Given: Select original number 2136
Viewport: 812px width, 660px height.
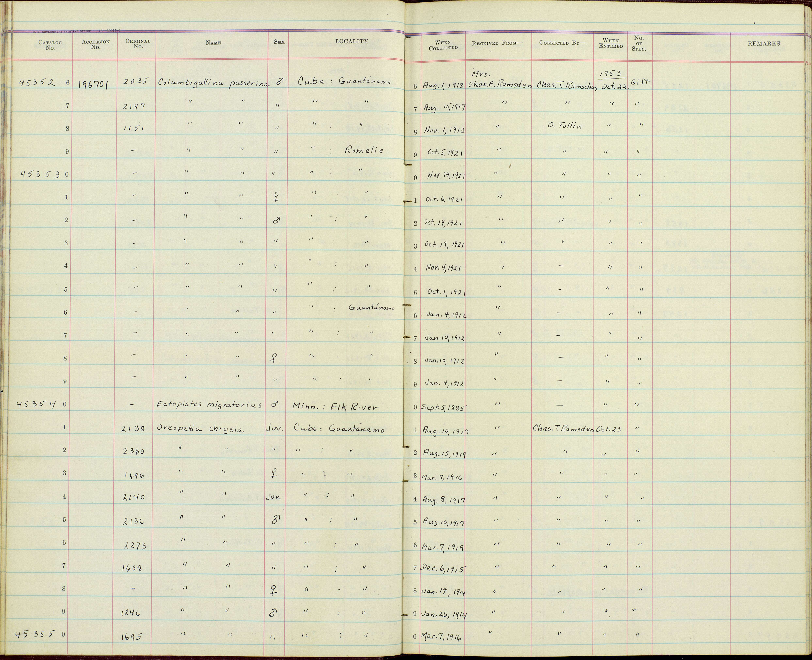Looking at the screenshot, I should tap(134, 522).
